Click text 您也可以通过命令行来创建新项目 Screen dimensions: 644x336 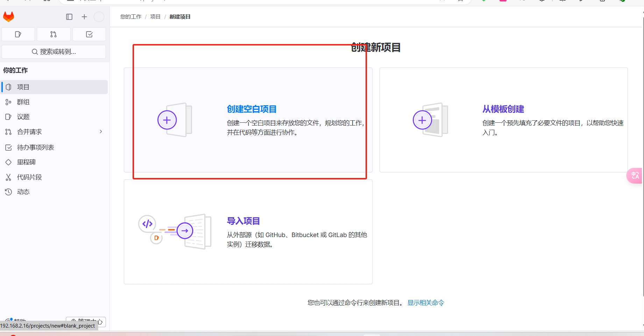click(x=355, y=303)
